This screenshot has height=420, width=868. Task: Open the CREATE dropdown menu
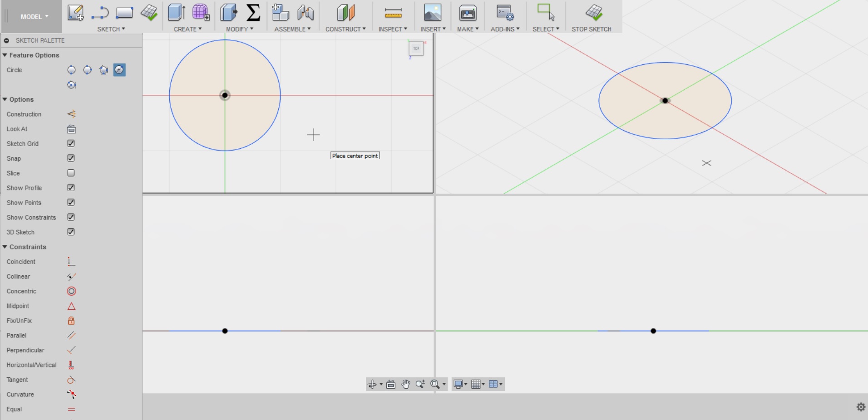pyautogui.click(x=187, y=29)
